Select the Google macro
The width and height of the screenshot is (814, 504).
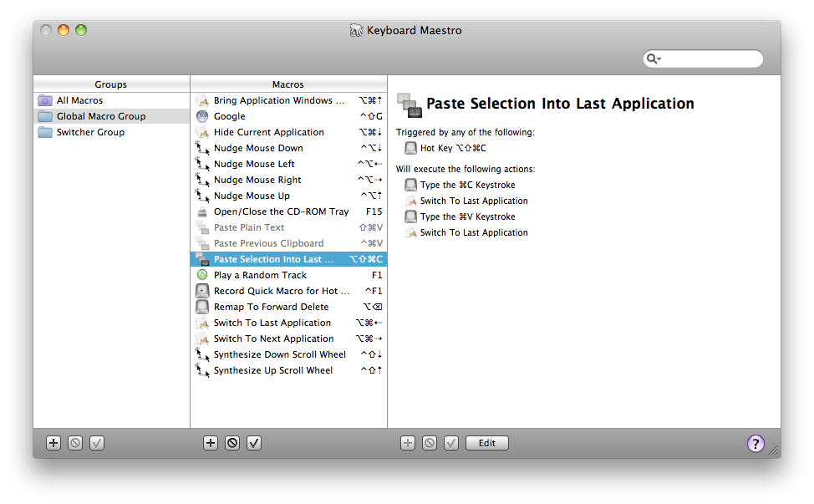pyautogui.click(x=288, y=116)
